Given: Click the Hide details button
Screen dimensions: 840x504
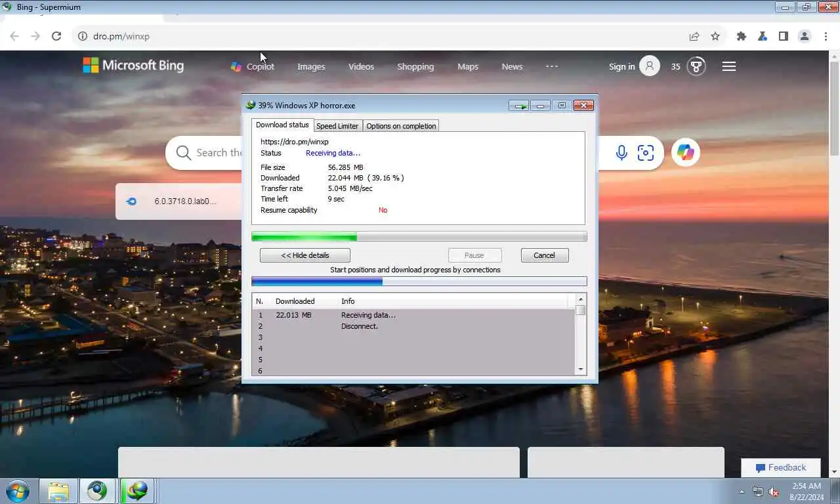Looking at the screenshot, I should tap(305, 255).
